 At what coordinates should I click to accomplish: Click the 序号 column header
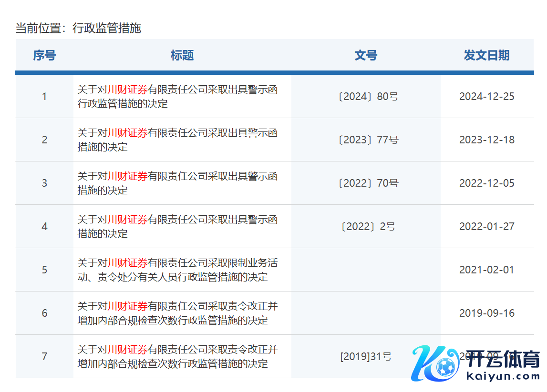click(44, 56)
